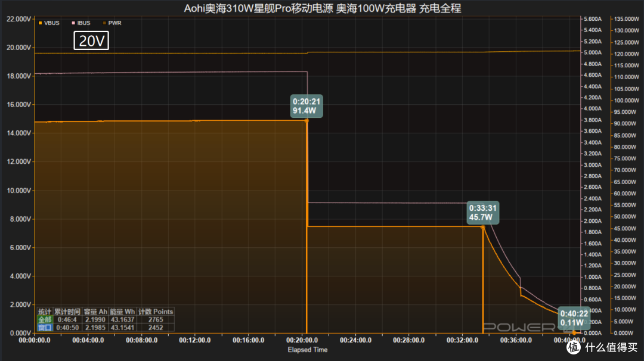The height and width of the screenshot is (361, 644).
Task: Click the 00:36:00.0 time axis tick
Action: click(x=516, y=340)
